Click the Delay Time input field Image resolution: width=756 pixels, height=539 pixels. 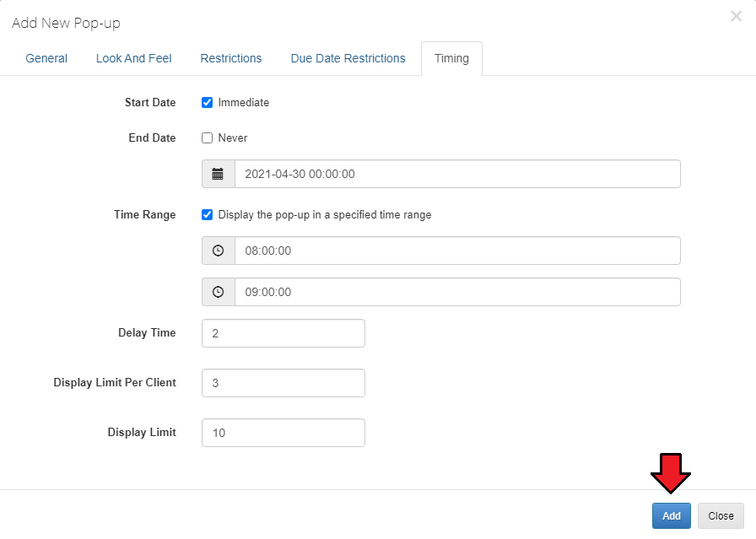(283, 333)
